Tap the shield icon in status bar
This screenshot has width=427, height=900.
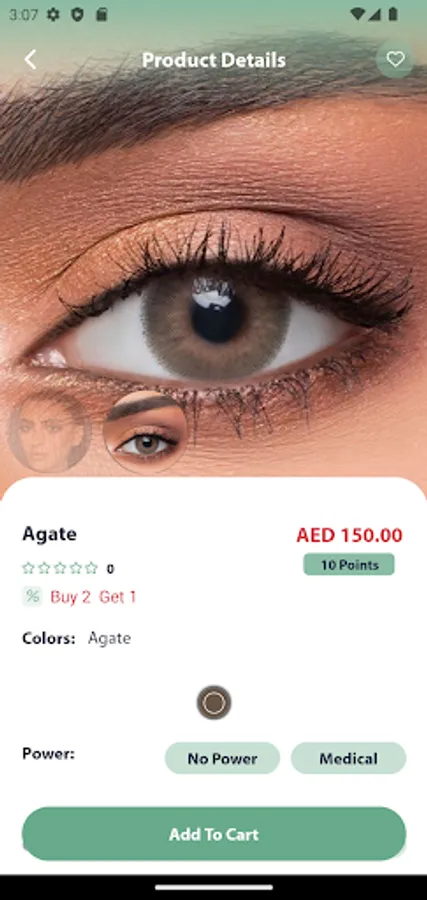coord(77,14)
